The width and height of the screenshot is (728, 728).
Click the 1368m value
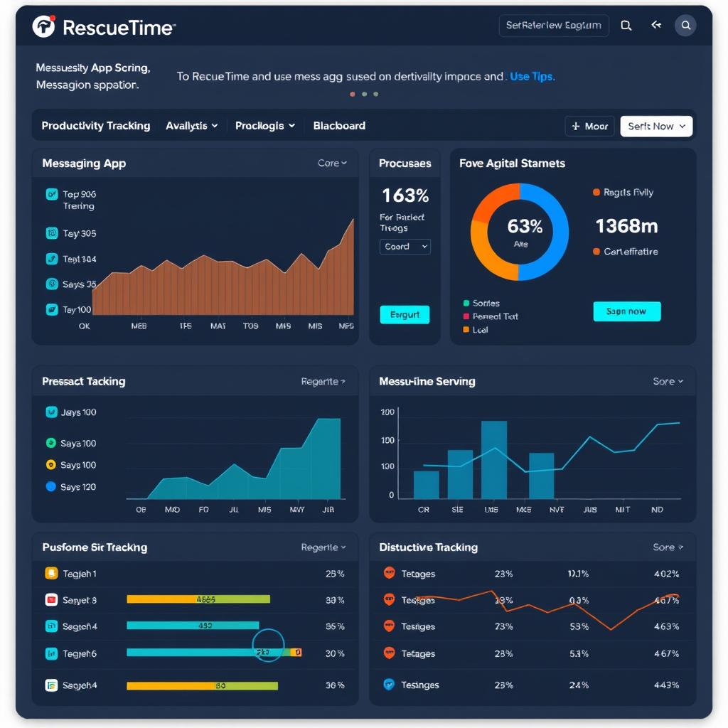(x=627, y=226)
